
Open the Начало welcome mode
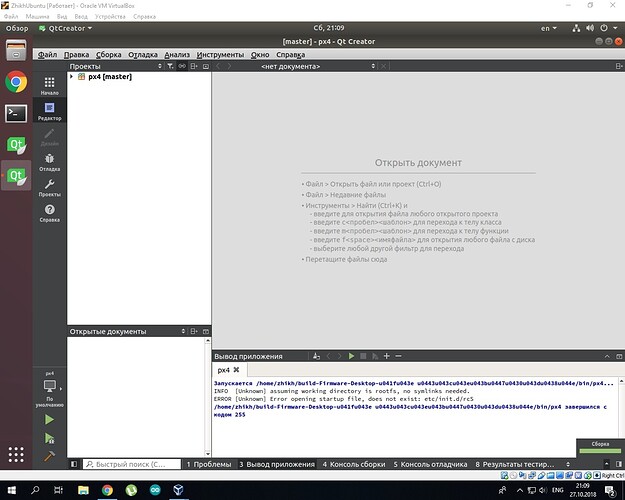[x=49, y=86]
